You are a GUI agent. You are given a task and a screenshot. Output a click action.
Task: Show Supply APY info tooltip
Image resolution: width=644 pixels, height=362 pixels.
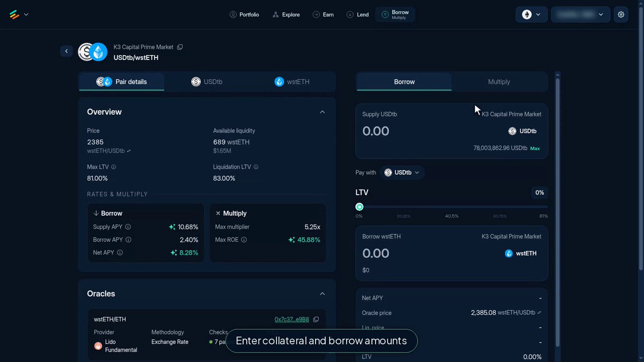point(128,227)
